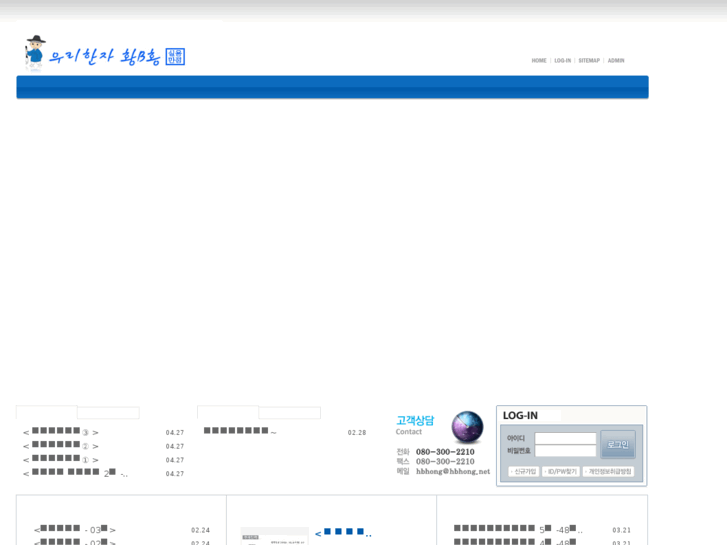
Task: Click the 아이디 username input field
Action: click(x=565, y=438)
